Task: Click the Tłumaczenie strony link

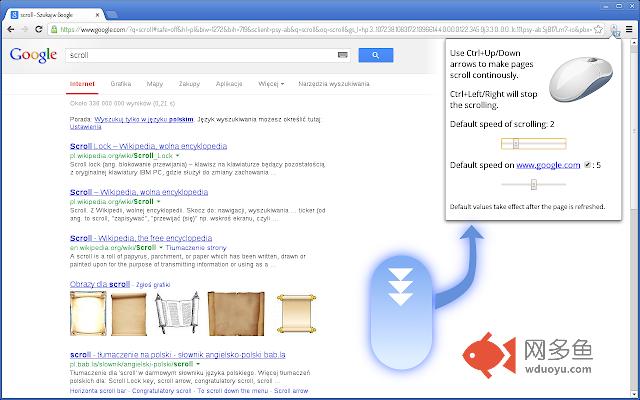Action: [196, 248]
